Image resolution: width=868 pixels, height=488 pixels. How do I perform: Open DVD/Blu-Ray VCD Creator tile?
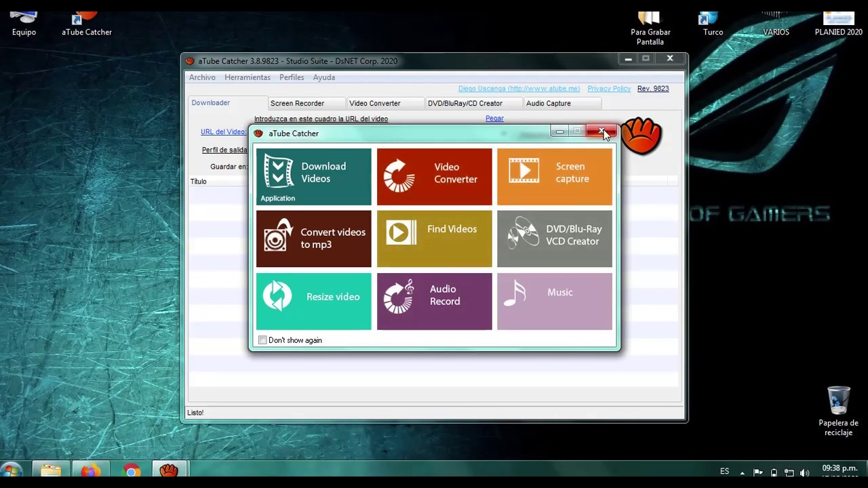[x=555, y=239]
